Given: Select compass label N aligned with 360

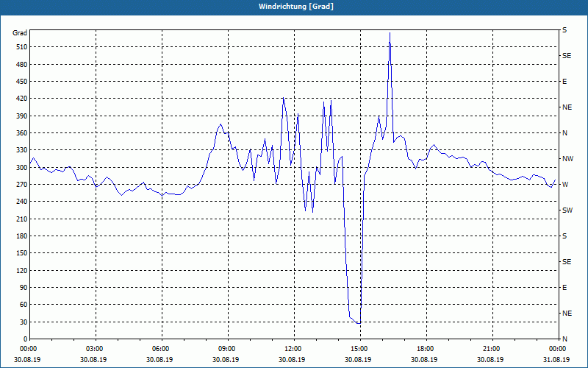Looking at the screenshot, I should [x=564, y=133].
